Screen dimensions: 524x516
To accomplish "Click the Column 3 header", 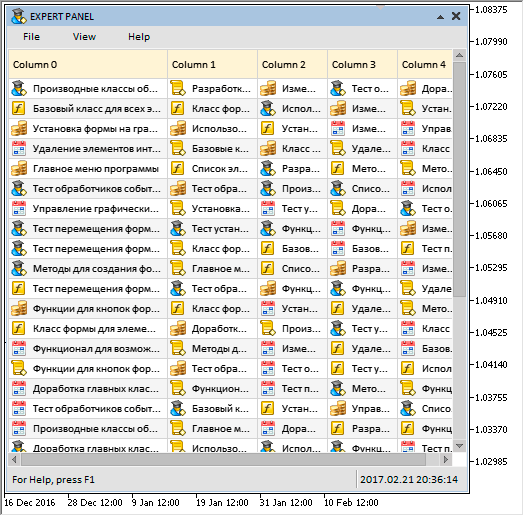I will coord(363,64).
